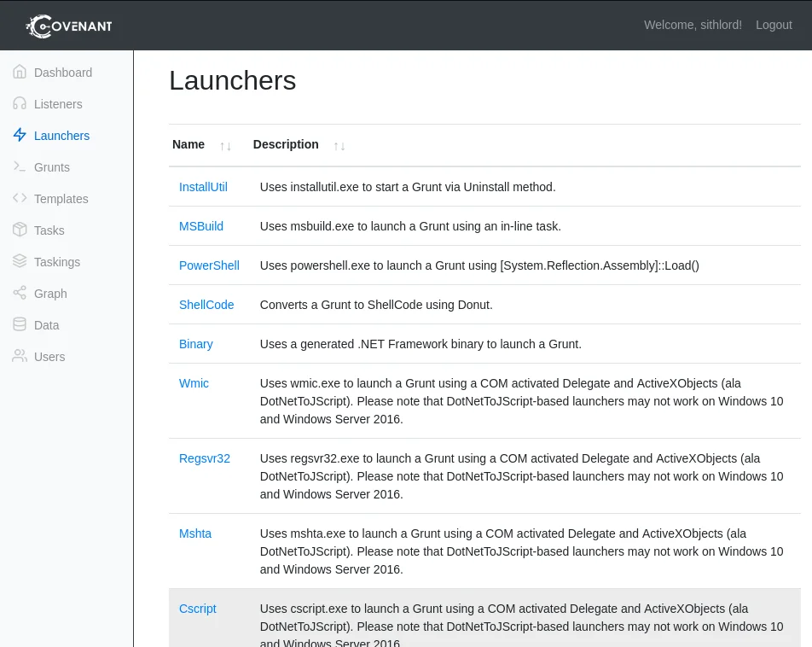Screen dimensions: 812x647
Task: Log out using the Logout link
Action: coord(774,25)
